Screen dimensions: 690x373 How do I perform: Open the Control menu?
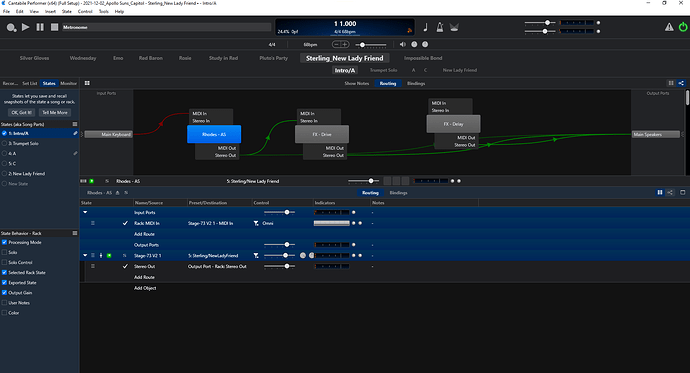85,11
